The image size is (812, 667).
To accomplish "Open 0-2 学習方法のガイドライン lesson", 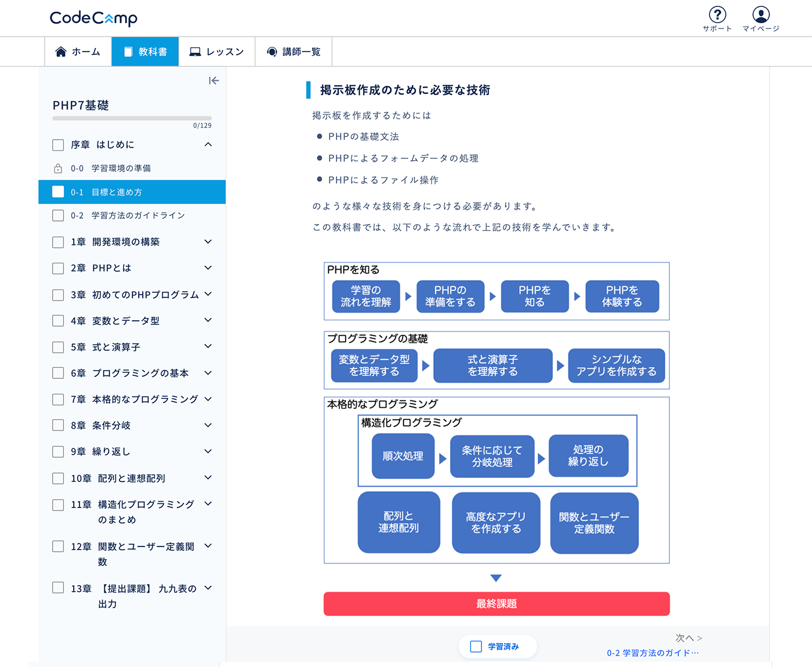I will [x=128, y=216].
